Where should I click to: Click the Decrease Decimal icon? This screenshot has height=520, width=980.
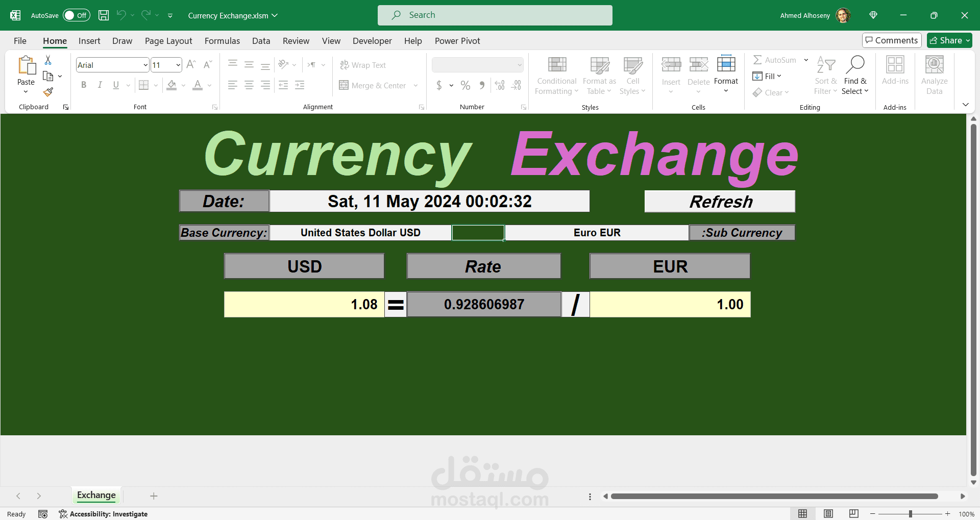pyautogui.click(x=517, y=85)
